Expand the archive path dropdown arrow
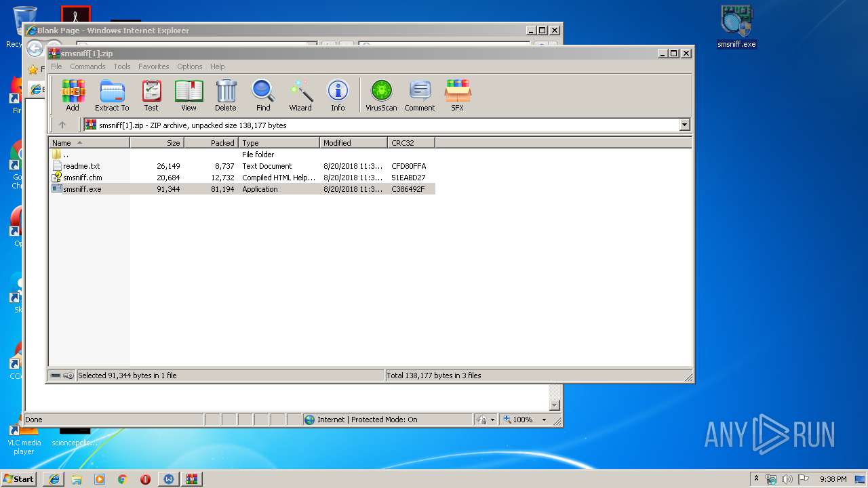868x488 pixels. [684, 125]
